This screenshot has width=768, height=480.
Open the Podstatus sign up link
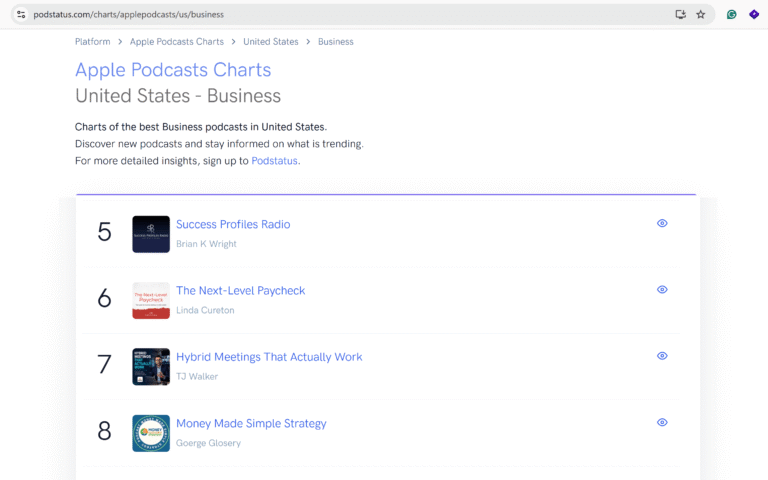click(x=274, y=161)
